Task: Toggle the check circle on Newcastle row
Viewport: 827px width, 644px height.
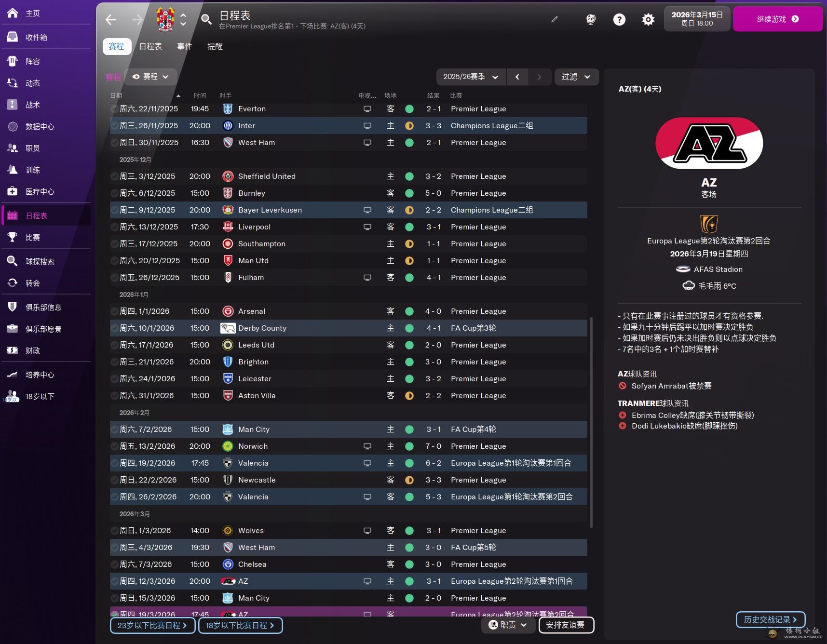Action: pos(115,480)
